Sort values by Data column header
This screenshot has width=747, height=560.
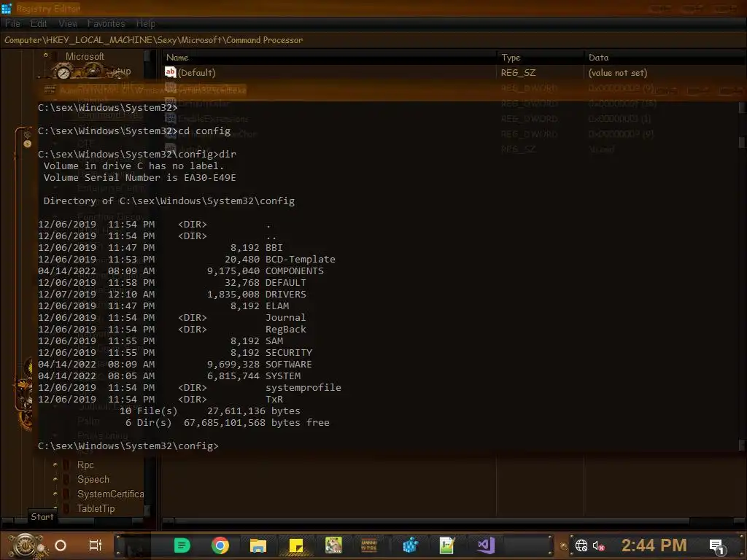coord(665,57)
